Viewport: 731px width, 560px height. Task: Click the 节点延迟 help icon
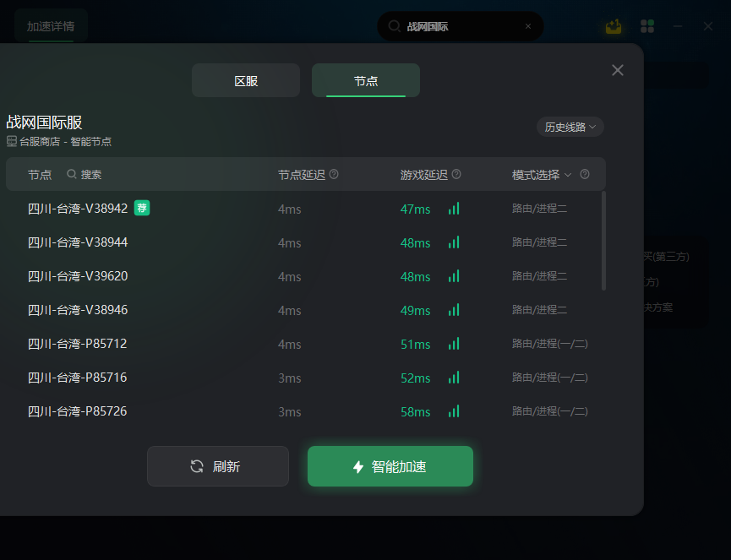tap(334, 174)
